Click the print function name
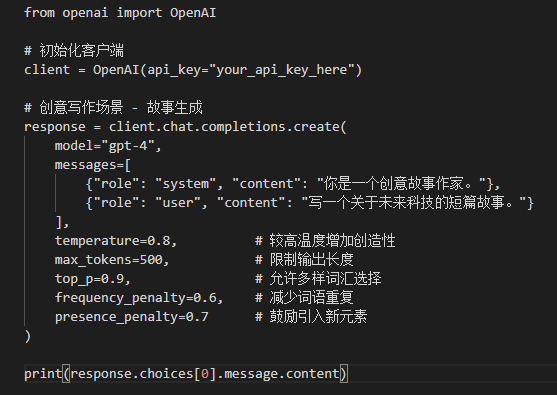Viewport: 557px width, 395px height. (43, 374)
